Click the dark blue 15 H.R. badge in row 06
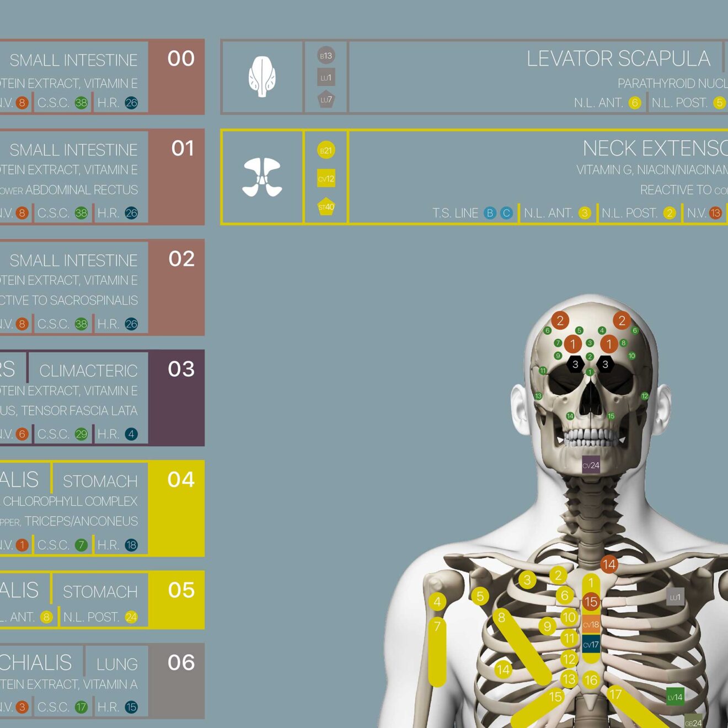 [131, 707]
